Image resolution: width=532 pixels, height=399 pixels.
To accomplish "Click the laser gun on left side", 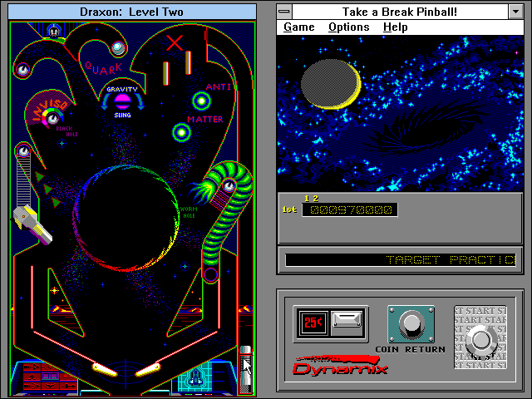I will 32,224.
